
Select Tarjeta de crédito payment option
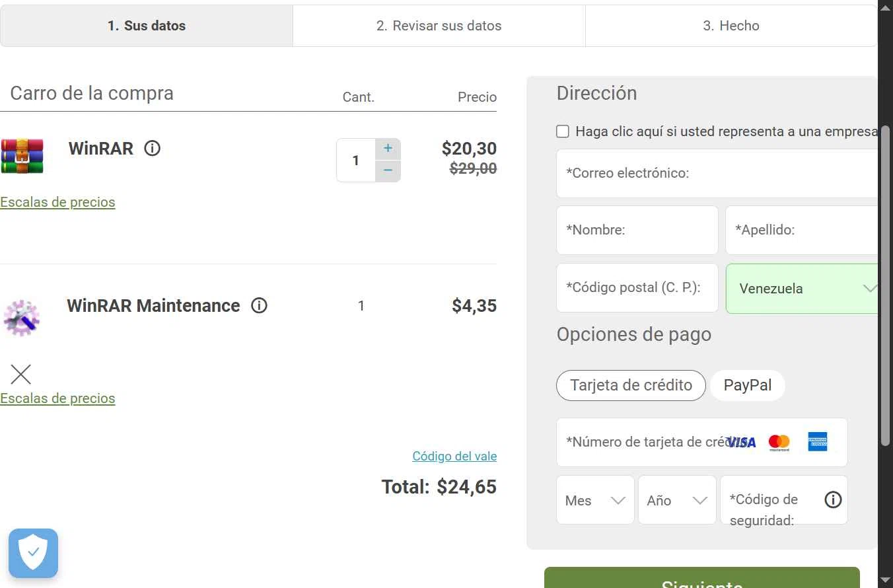[631, 385]
